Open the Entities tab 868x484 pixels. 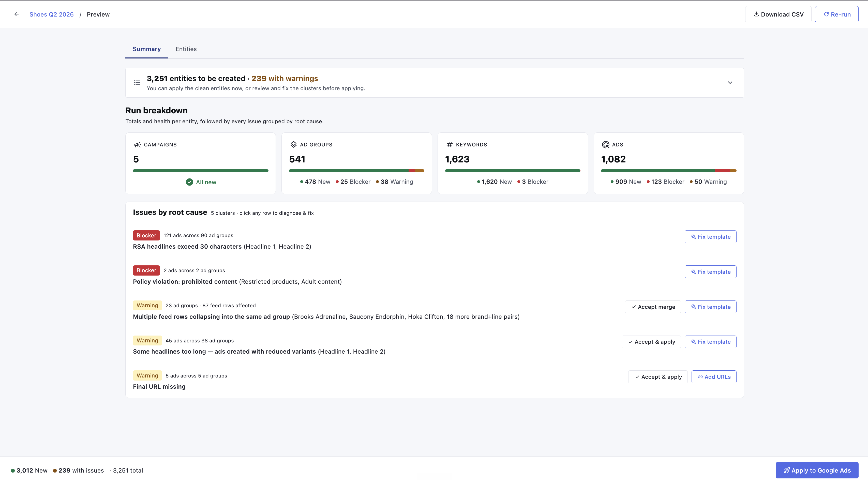(x=186, y=49)
